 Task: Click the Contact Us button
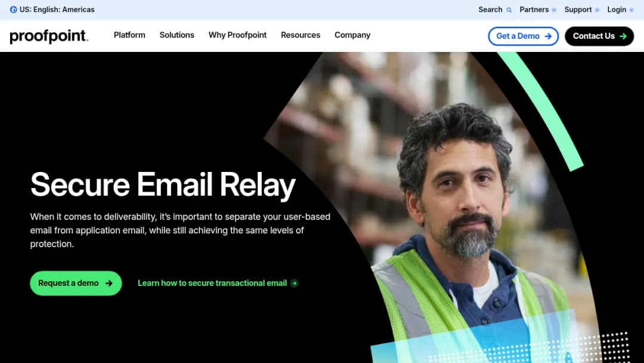point(599,36)
